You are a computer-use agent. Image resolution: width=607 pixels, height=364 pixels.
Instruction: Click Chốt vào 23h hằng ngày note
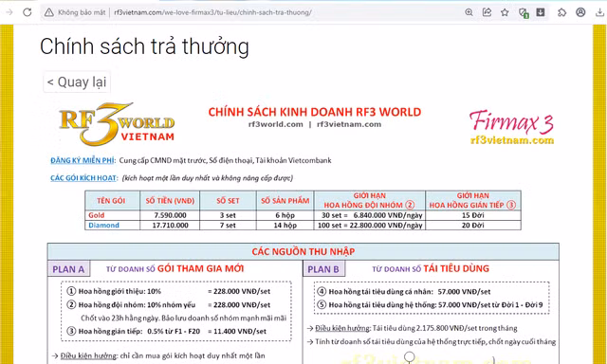[x=183, y=318]
